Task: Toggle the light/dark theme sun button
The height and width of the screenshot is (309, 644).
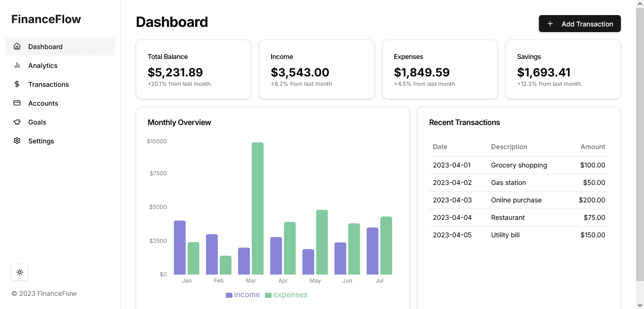Action: click(x=20, y=272)
